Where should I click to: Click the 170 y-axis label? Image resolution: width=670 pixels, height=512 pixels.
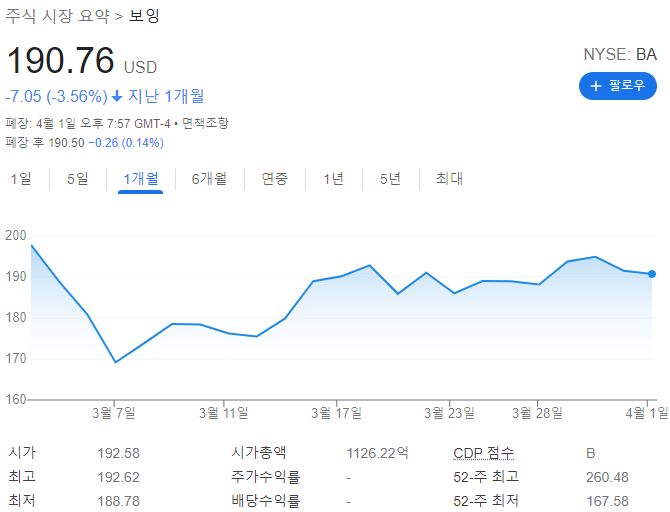click(16, 359)
